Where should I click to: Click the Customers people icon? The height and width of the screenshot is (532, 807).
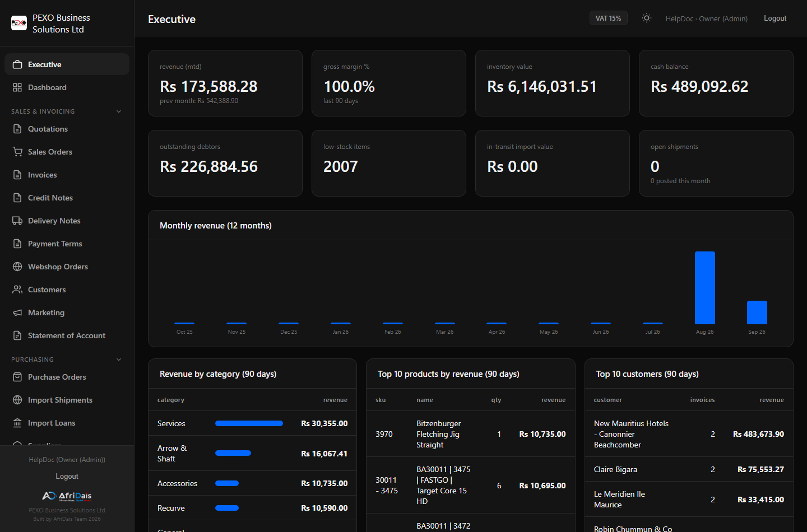coord(17,290)
